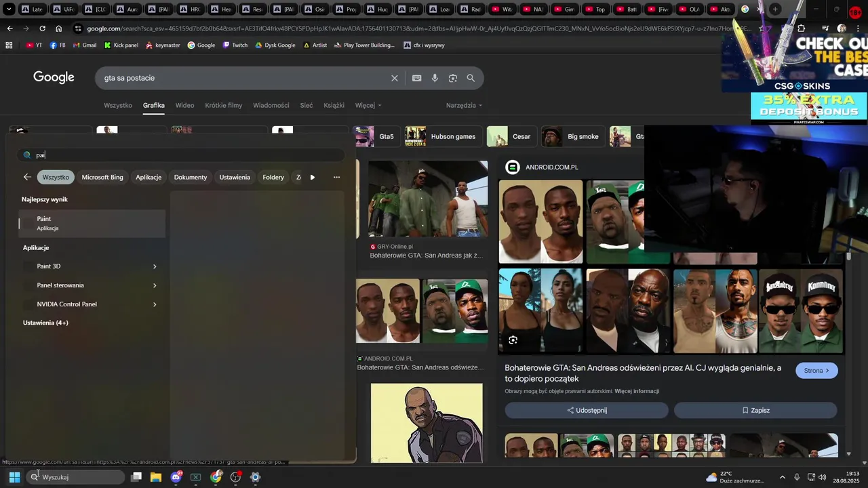
Task: Click the Windows search text field
Action: tap(180, 155)
